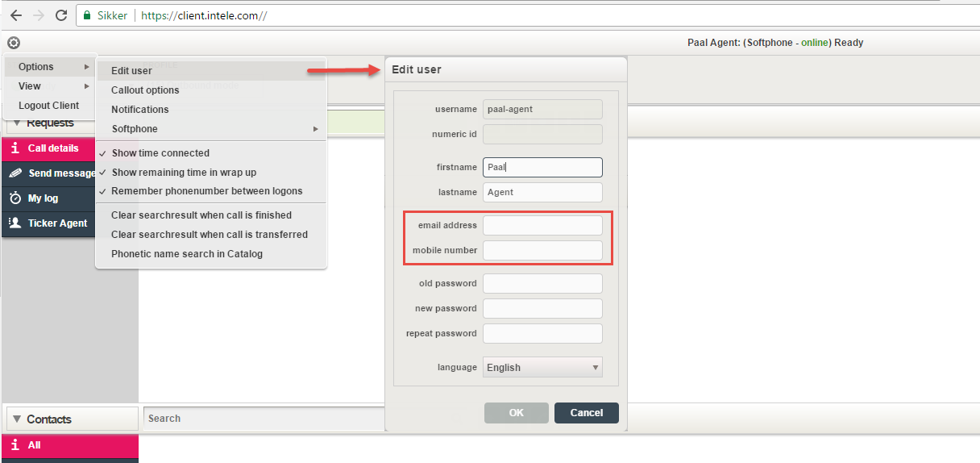Toggle Show time connected option
This screenshot has width=980, height=463.
160,153
